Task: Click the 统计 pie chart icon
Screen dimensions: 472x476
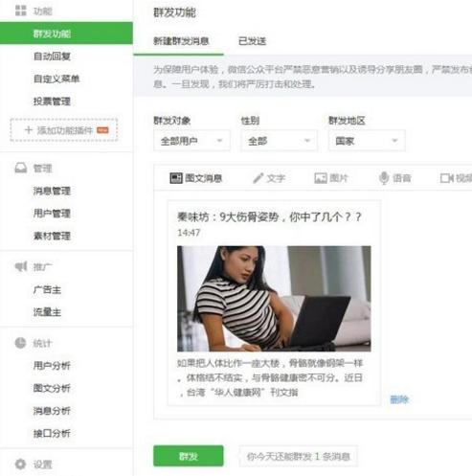Action: 20,343
